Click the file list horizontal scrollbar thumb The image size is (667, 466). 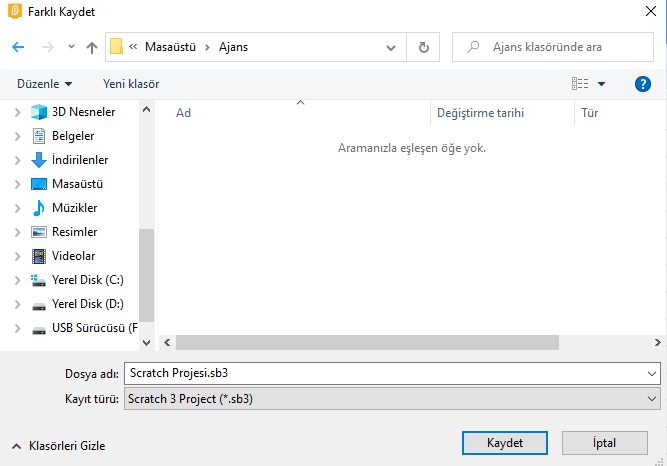(x=368, y=343)
